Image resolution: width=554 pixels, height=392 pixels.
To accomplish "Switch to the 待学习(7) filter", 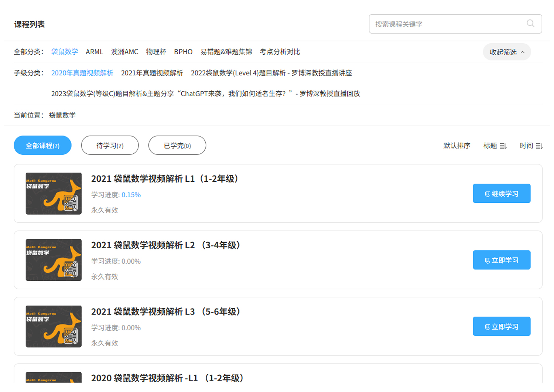I will click(x=110, y=146).
